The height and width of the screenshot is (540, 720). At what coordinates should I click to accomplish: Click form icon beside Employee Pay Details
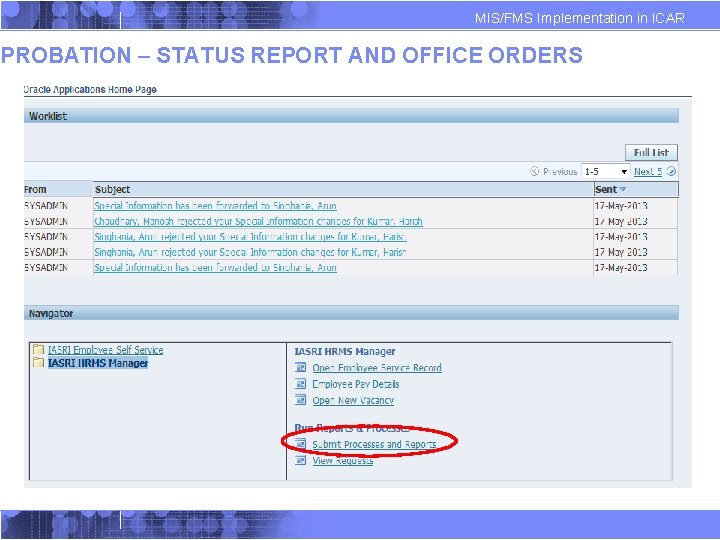tap(300, 383)
